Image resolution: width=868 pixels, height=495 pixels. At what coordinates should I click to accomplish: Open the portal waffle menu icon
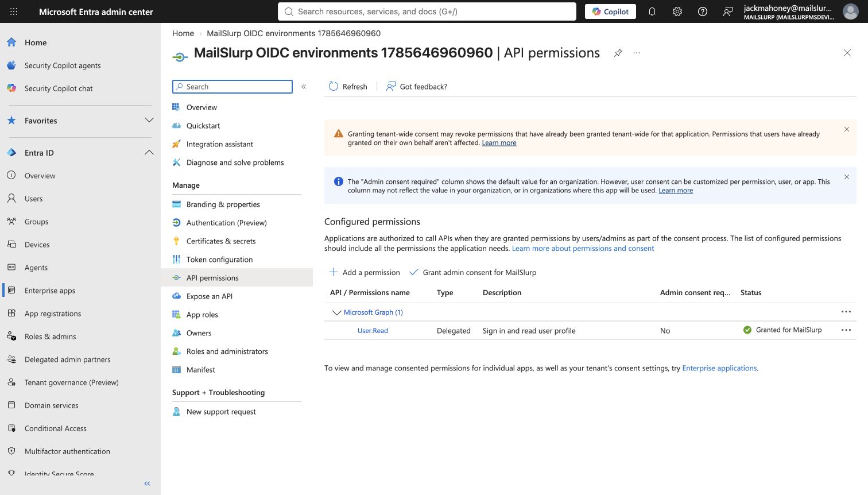pyautogui.click(x=14, y=11)
